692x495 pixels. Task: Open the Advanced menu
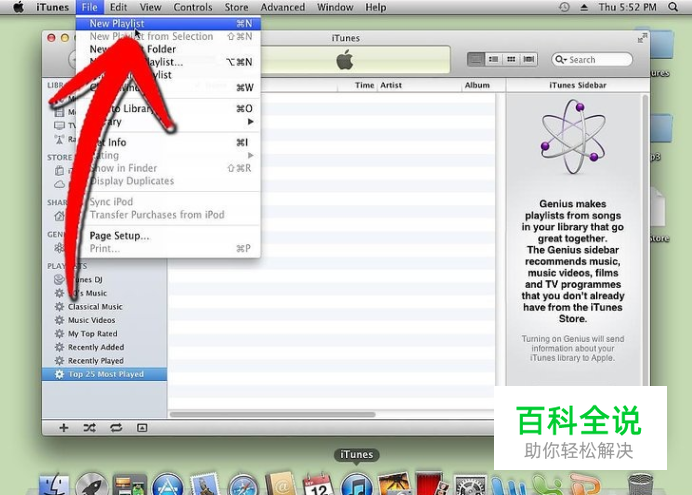pyautogui.click(x=282, y=7)
